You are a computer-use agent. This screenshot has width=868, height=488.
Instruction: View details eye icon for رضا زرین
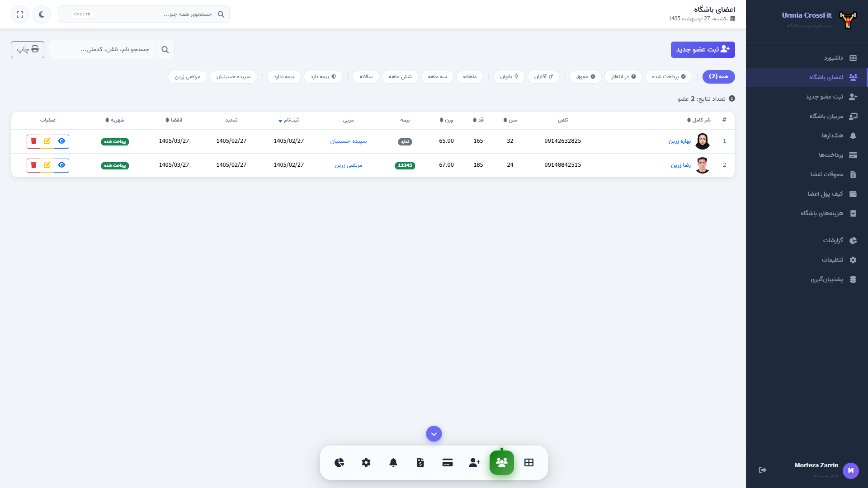click(x=61, y=165)
